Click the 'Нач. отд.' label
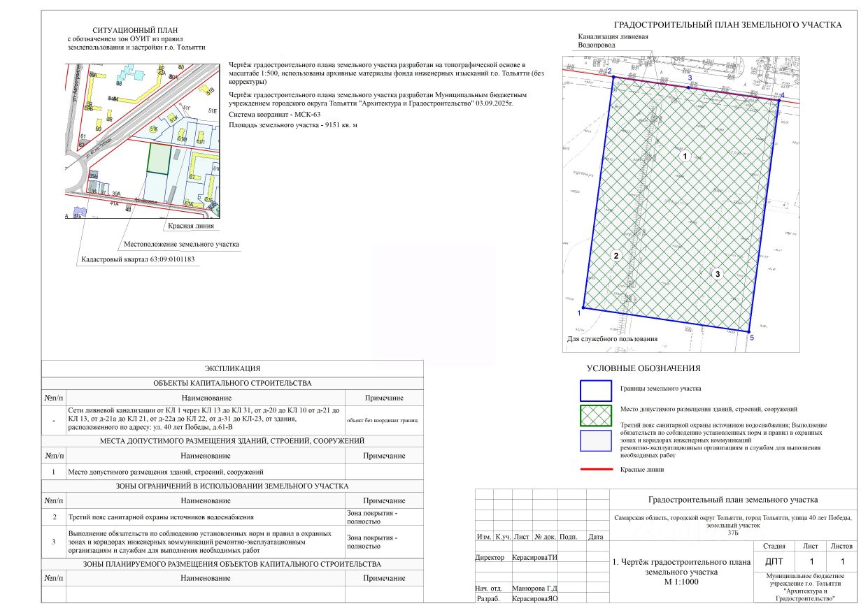 point(490,589)
